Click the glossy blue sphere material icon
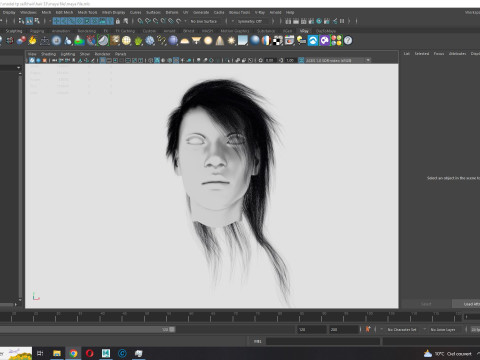Image resolution: width=480 pixels, height=360 pixels. pos(255,41)
